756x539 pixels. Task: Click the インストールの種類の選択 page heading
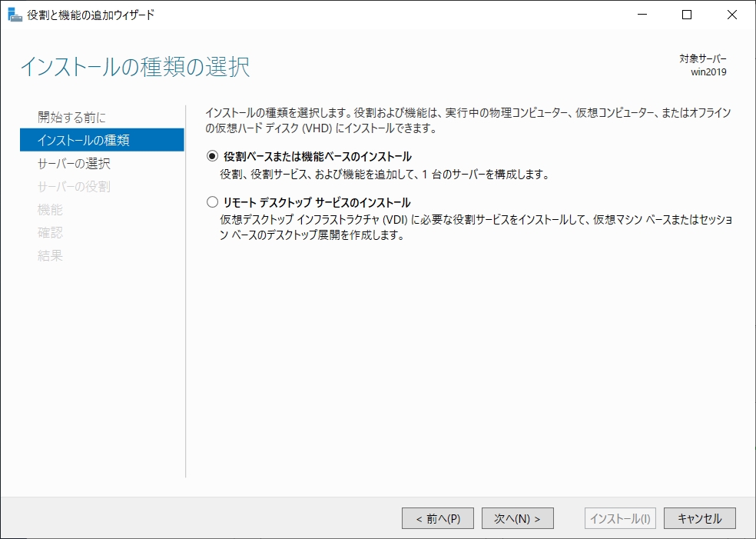coord(135,67)
